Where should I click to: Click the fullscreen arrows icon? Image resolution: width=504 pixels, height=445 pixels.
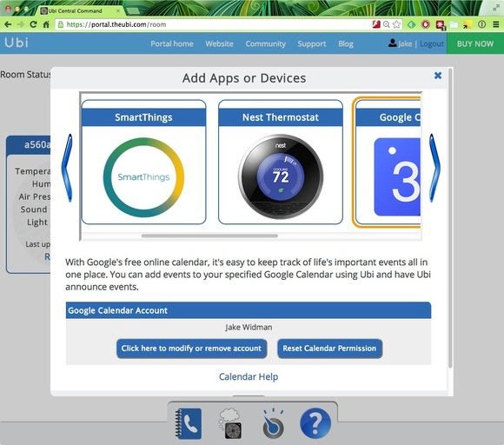click(496, 9)
